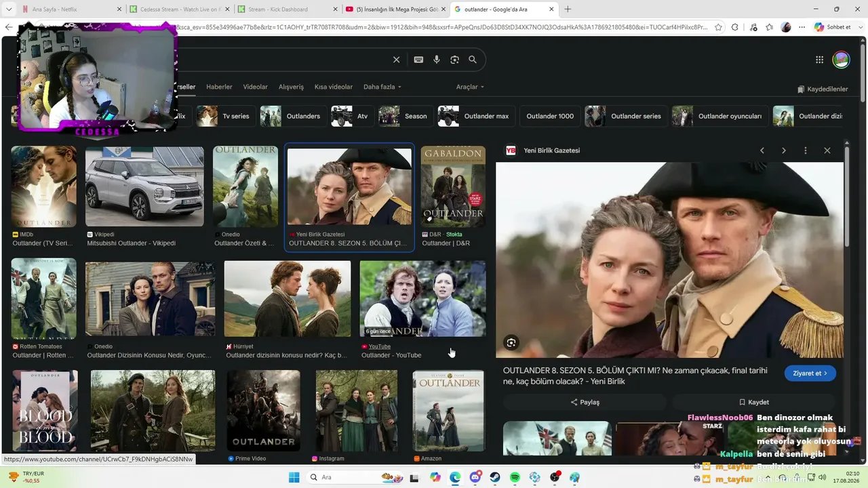This screenshot has width=868, height=488.
Task: Open browser favorites list
Action: (769, 27)
